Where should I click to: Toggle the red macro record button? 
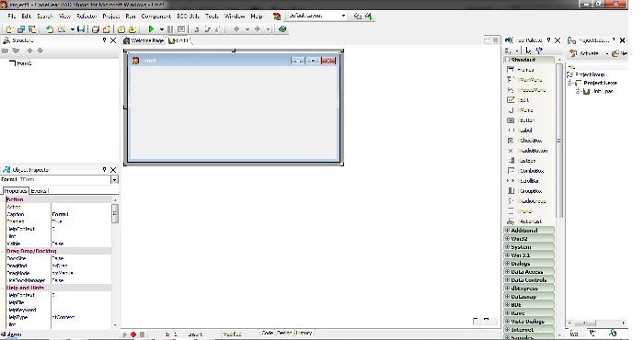coord(133,334)
